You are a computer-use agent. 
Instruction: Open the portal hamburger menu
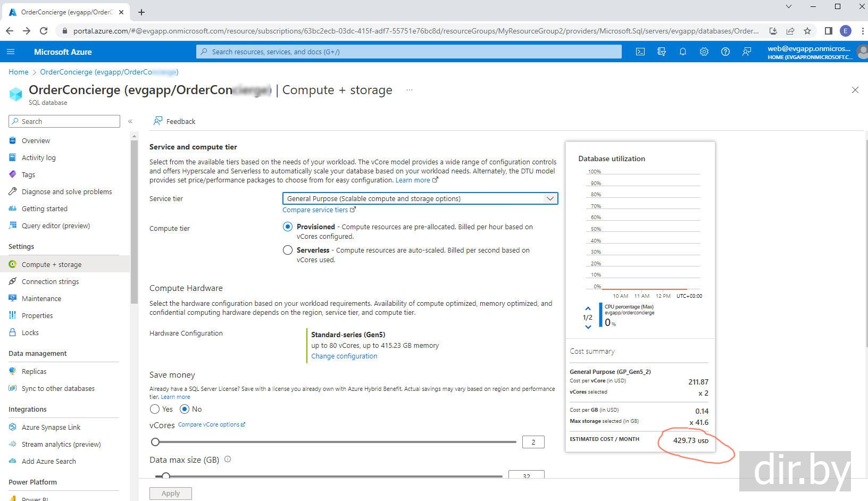point(11,52)
